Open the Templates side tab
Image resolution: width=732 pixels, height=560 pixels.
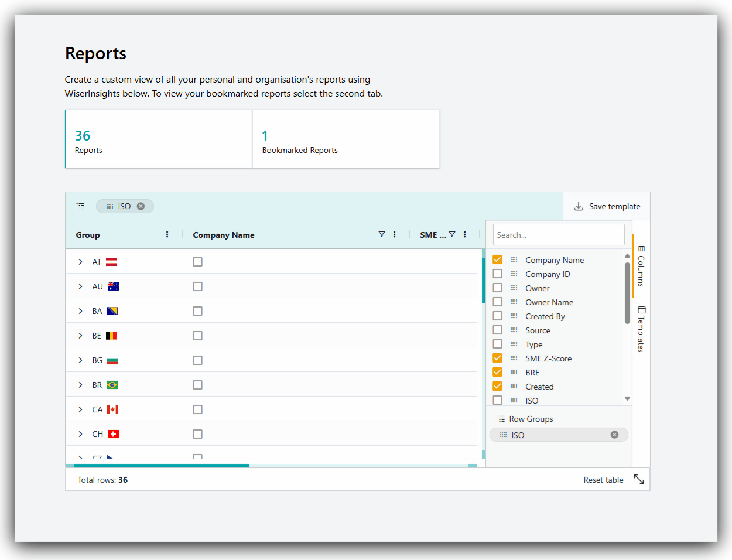point(641,329)
